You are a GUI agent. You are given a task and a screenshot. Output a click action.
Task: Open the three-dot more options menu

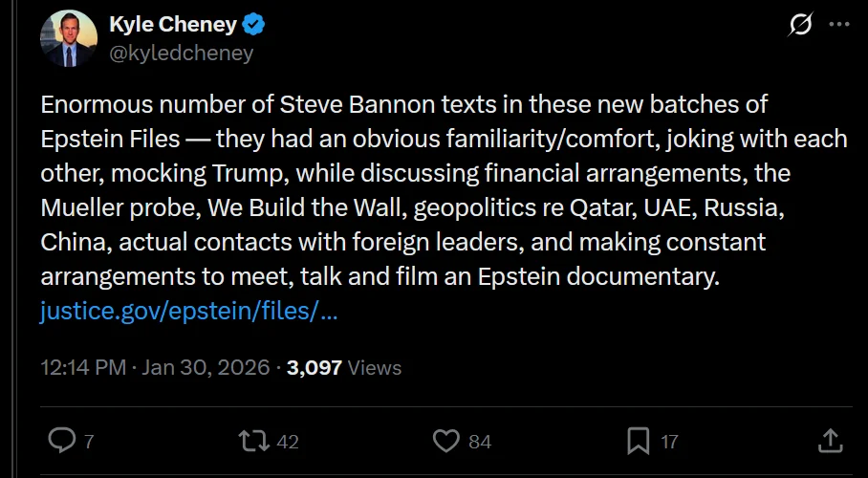(x=837, y=26)
